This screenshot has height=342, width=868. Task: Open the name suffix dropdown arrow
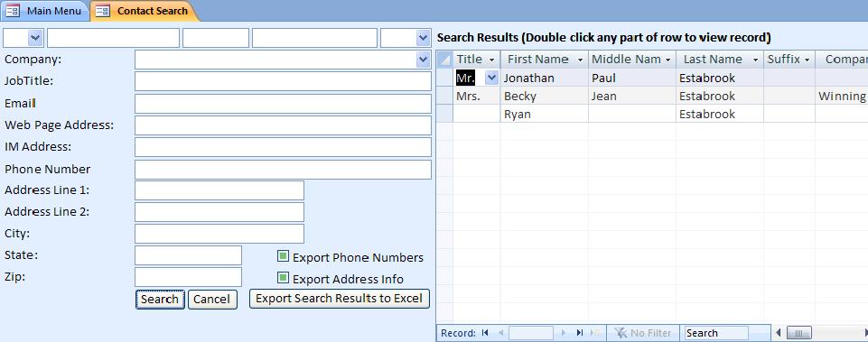[423, 38]
